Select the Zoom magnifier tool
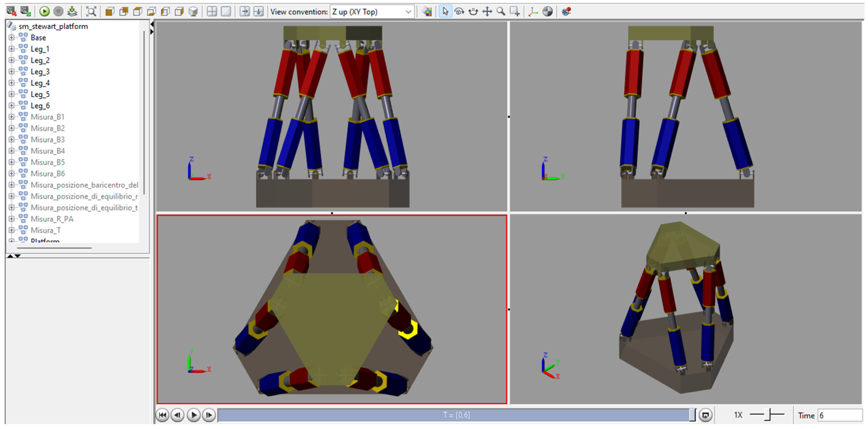Image resolution: width=868 pixels, height=429 pixels. click(501, 11)
